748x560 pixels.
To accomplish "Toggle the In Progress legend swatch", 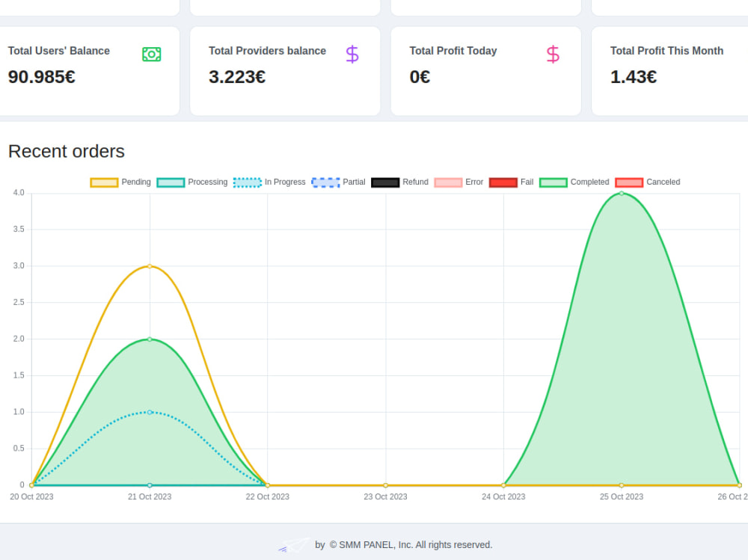I will click(247, 182).
